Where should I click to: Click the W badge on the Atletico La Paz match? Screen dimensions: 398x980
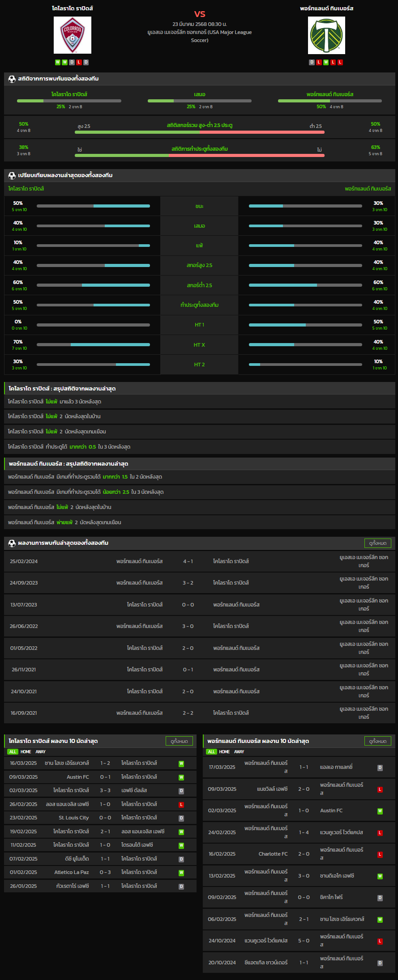click(181, 873)
